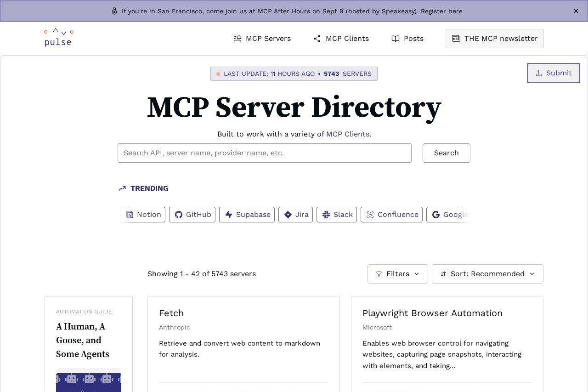This screenshot has height=392, width=588.
Task: Click the MCP Clients share icon
Action: [x=317, y=39]
